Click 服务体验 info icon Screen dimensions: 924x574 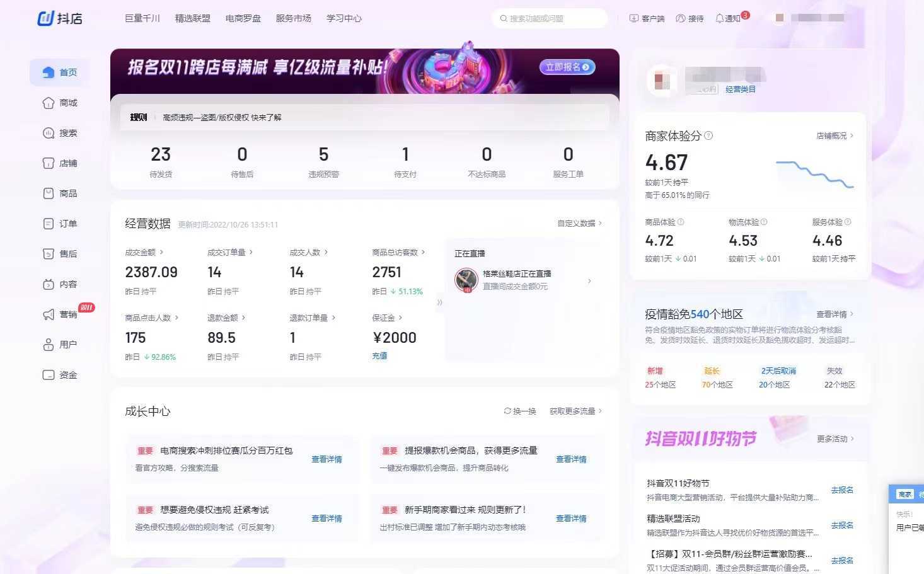[x=848, y=222]
